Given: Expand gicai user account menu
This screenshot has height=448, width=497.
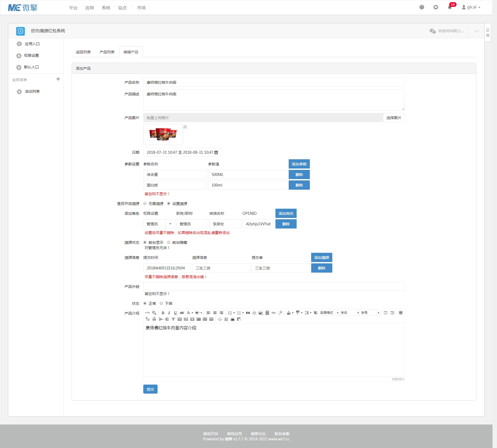Looking at the screenshot, I should click(471, 7).
